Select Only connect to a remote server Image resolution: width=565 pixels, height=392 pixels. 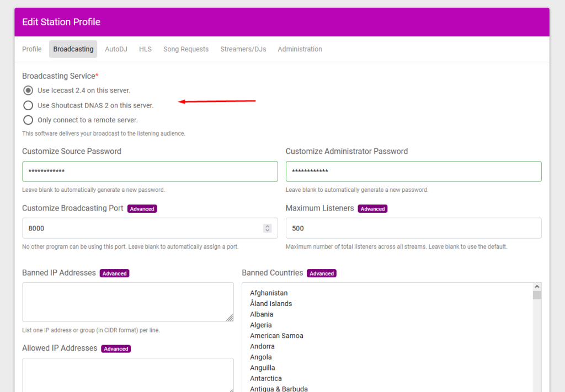click(28, 120)
